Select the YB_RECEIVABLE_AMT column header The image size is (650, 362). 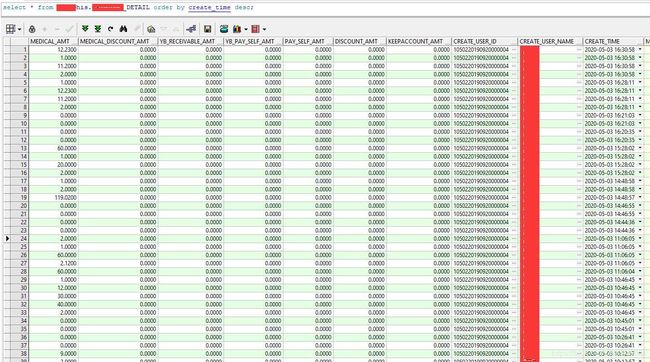[x=191, y=41]
